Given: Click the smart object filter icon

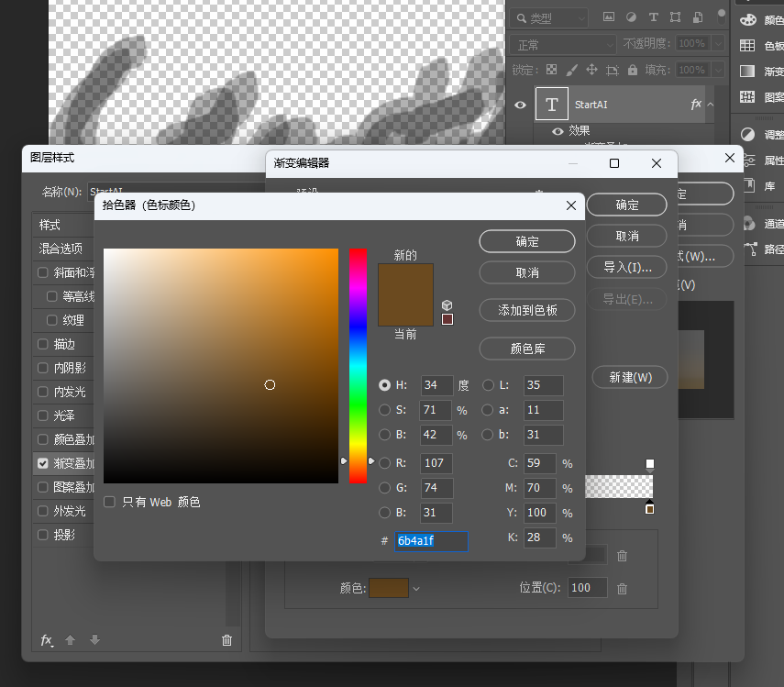Looking at the screenshot, I should click(698, 17).
